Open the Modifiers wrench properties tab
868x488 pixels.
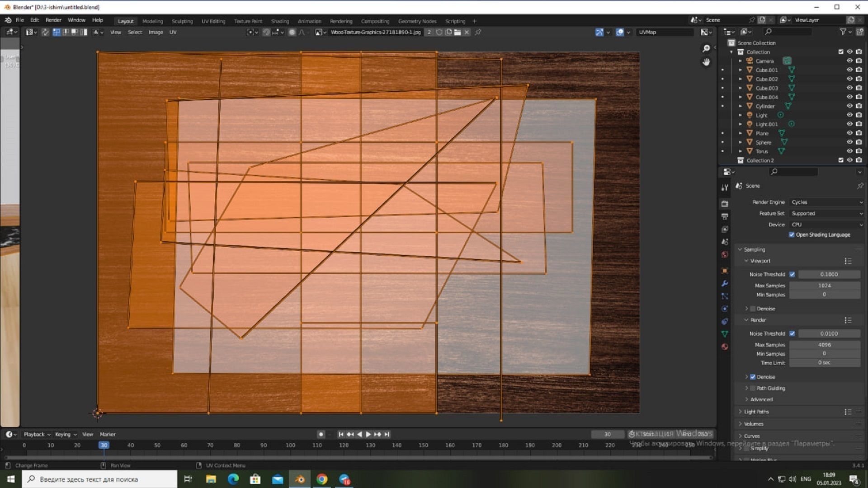click(725, 283)
